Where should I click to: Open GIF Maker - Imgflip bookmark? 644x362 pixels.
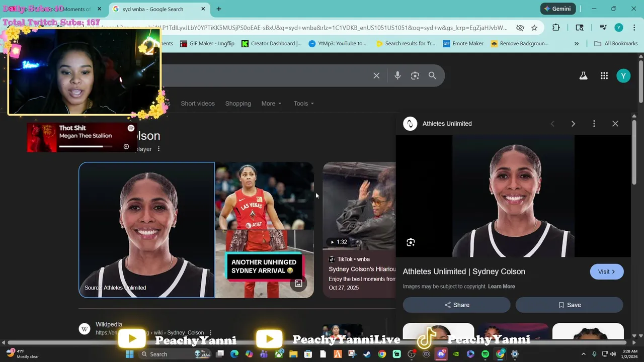pyautogui.click(x=207, y=44)
